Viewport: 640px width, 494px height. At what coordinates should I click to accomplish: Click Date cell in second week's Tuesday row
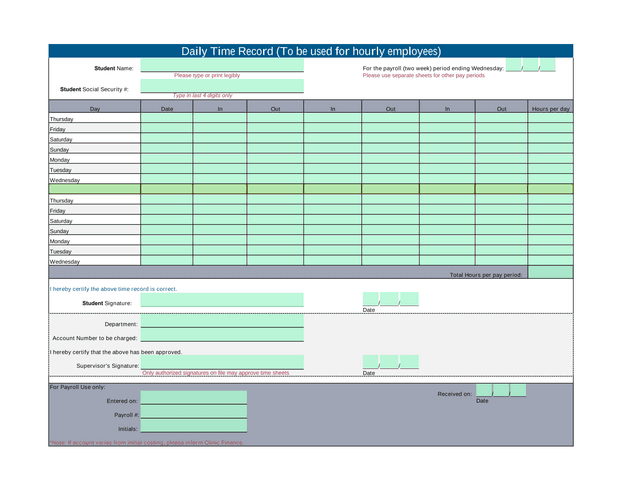coord(167,250)
